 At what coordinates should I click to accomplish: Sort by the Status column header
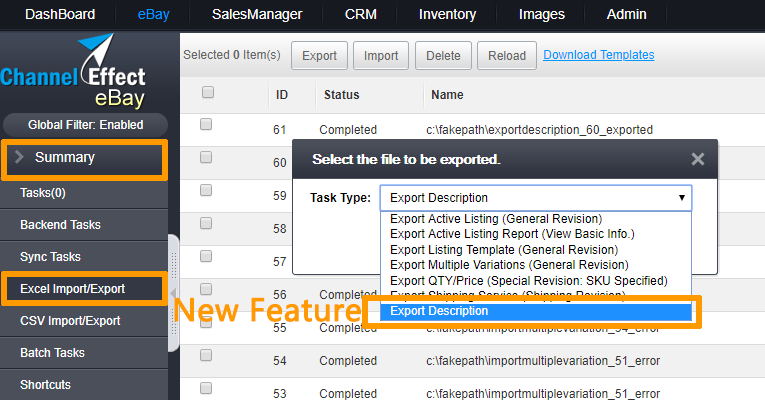point(342,95)
